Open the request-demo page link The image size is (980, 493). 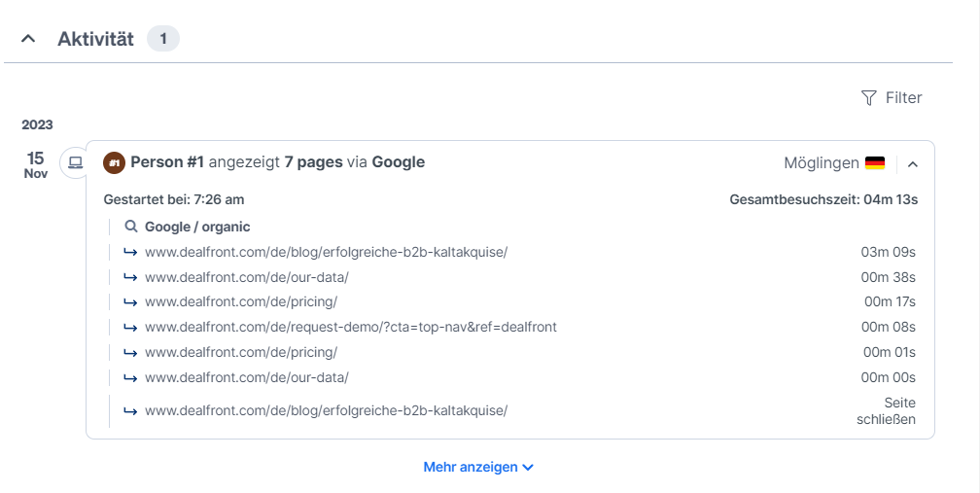point(351,327)
